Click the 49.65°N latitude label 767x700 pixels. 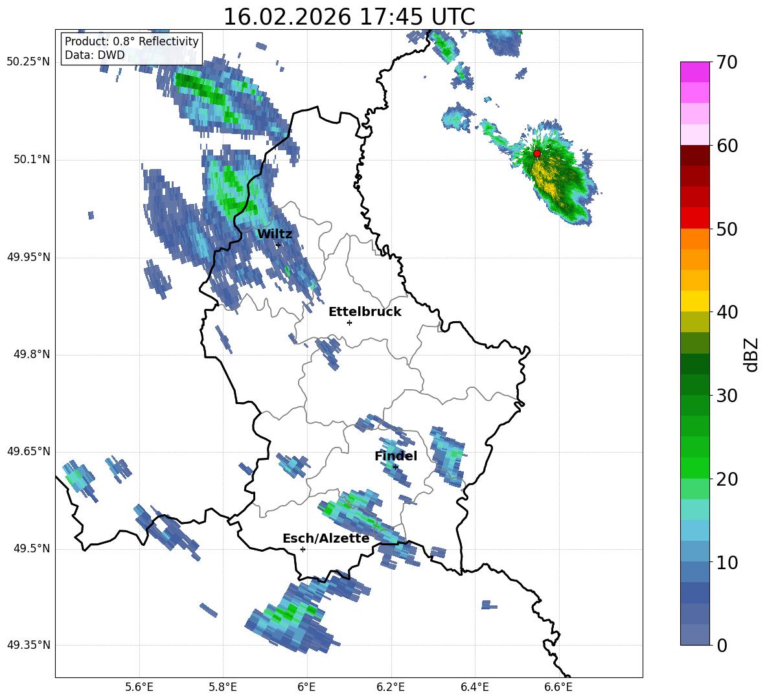29,451
